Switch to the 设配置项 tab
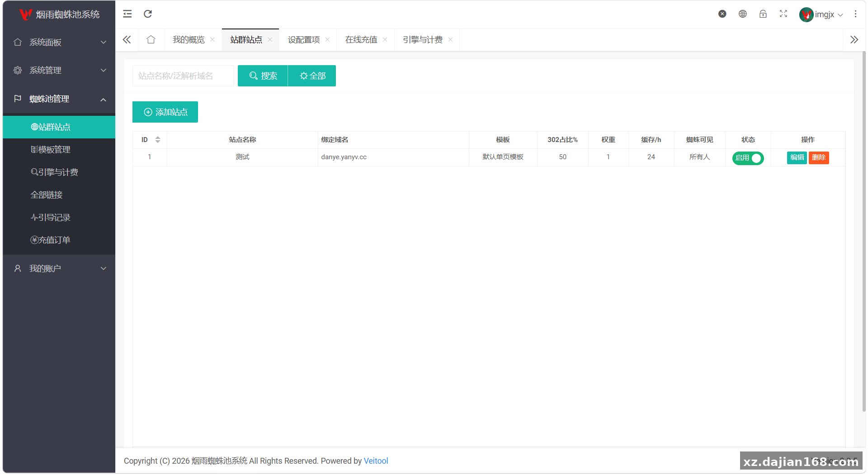 pyautogui.click(x=304, y=40)
